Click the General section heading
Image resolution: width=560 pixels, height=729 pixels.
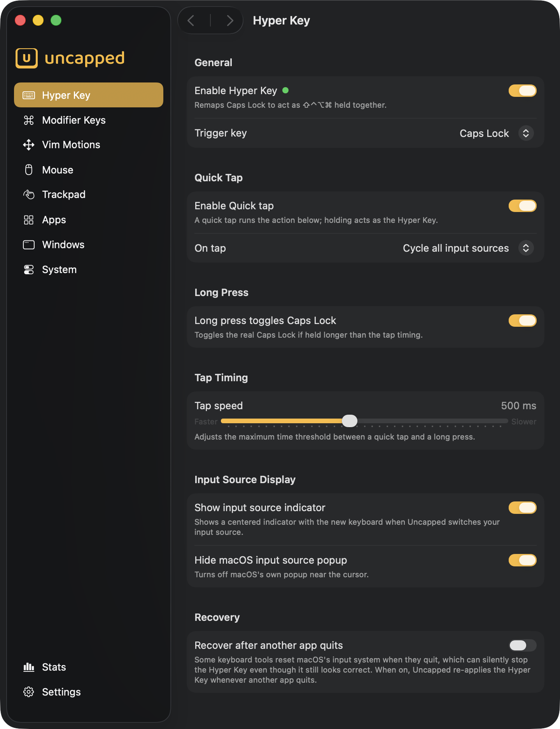click(213, 63)
